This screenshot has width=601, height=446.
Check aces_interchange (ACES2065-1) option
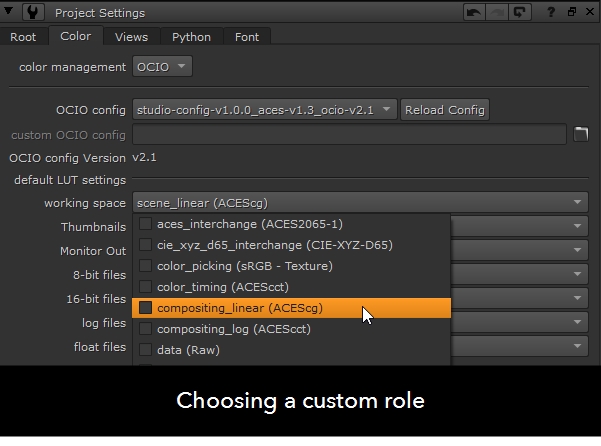[146, 224]
